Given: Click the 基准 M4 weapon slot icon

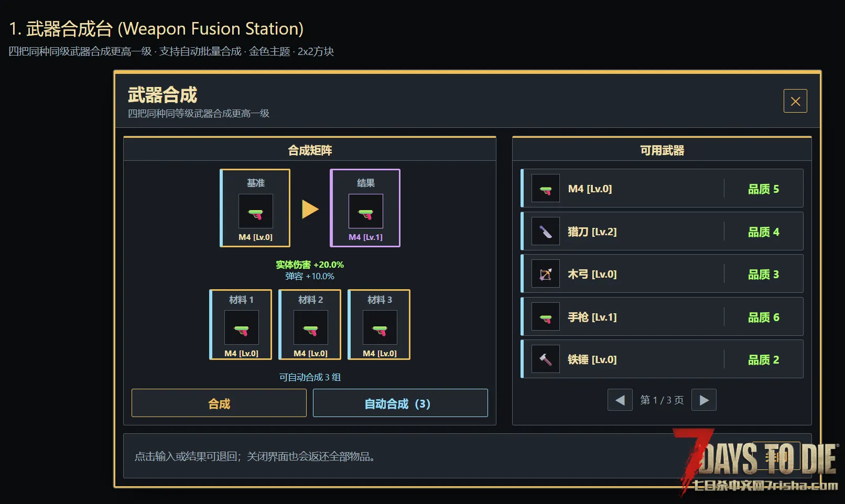Looking at the screenshot, I should pos(256,211).
